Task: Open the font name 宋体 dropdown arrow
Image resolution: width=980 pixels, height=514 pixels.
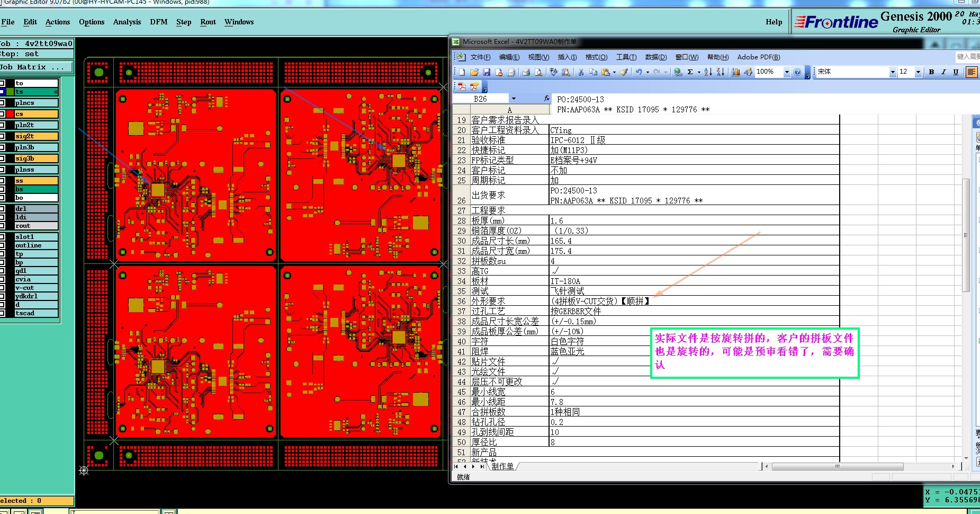Action: pos(893,72)
